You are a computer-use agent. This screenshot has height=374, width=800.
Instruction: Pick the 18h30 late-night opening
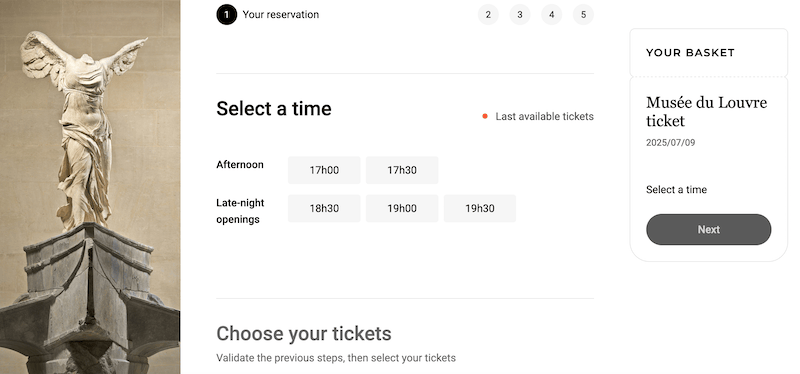[324, 208]
